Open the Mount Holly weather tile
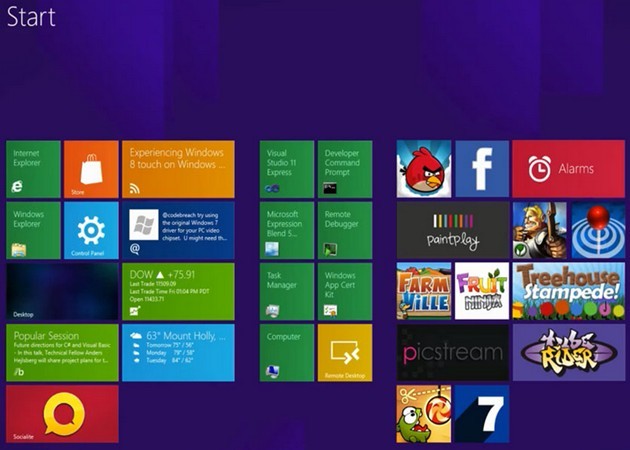This screenshot has width=630, height=450. coord(178,353)
